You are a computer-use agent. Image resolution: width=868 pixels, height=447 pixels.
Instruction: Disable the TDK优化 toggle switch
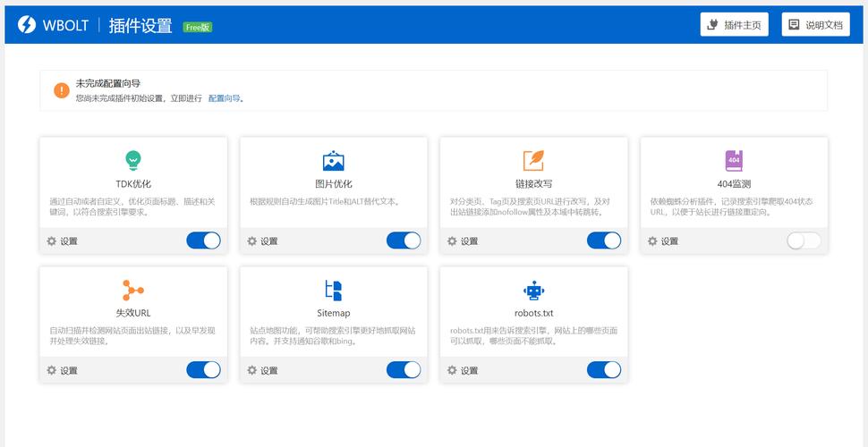203,240
